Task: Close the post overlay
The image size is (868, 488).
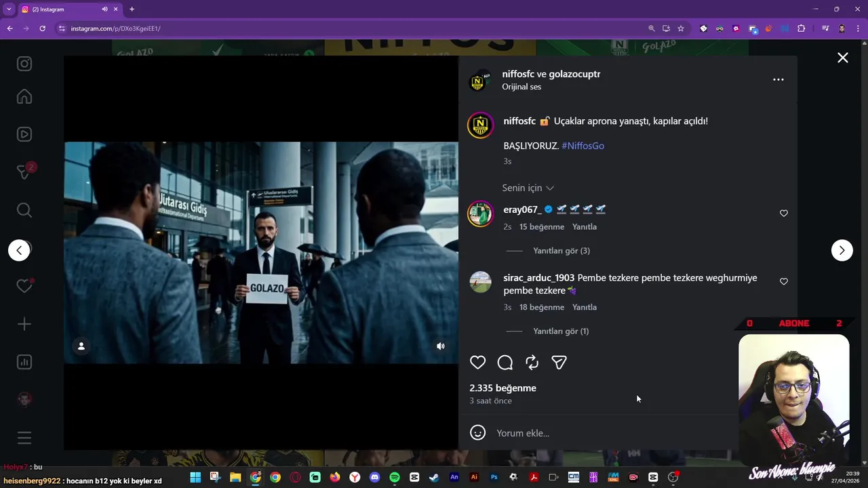Action: pyautogui.click(x=843, y=58)
